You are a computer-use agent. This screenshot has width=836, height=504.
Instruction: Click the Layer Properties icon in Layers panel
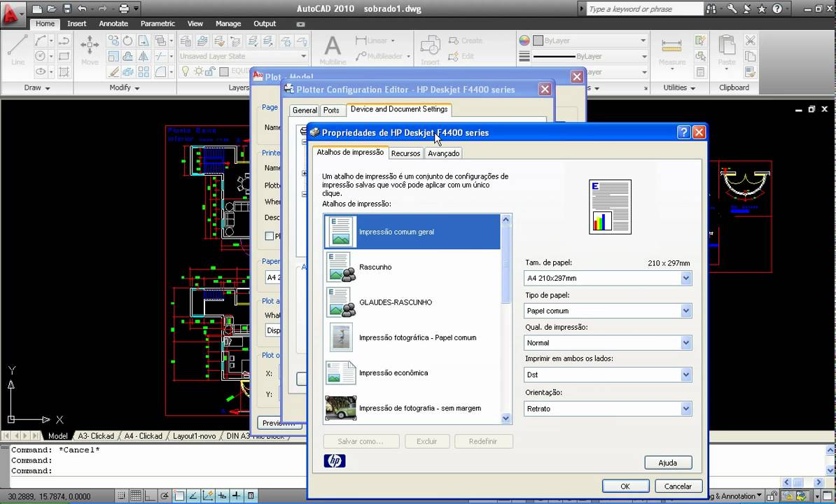186,41
